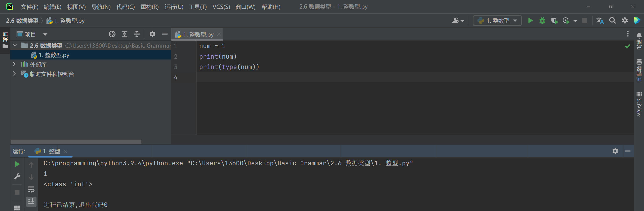This screenshot has height=211, width=644.
Task: Click the <class 'int'> console output
Action: pyautogui.click(x=68, y=184)
